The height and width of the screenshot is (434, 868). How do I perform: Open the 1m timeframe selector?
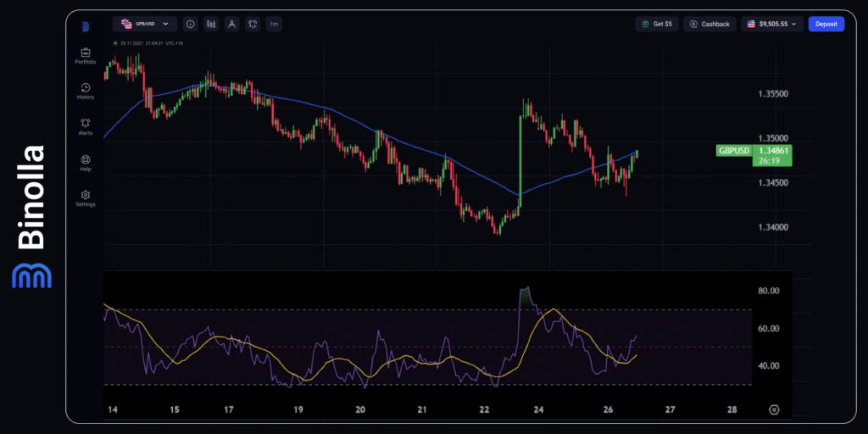[x=274, y=25]
